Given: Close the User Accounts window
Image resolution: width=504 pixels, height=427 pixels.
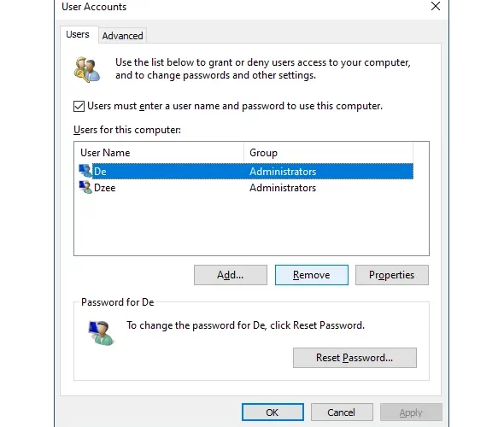Looking at the screenshot, I should (x=436, y=6).
